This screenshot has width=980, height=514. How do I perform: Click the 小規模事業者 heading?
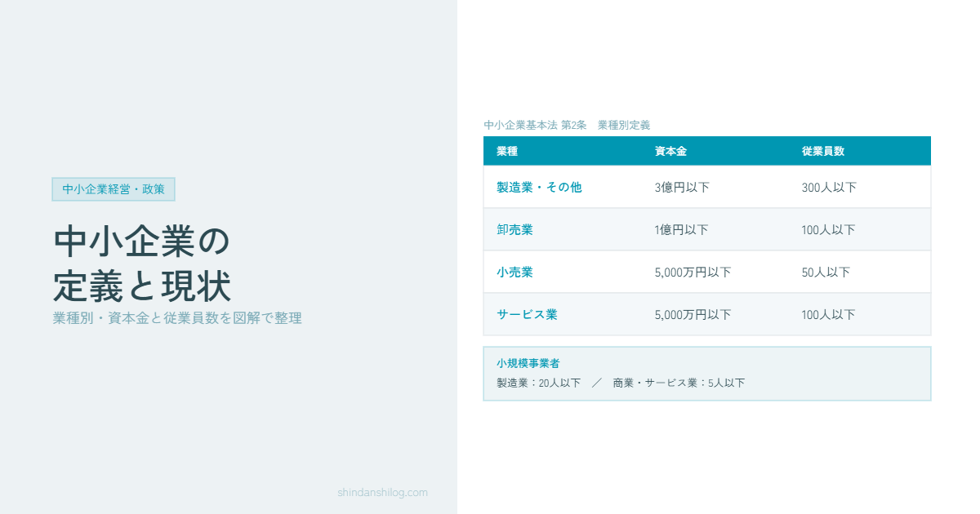[x=528, y=363]
